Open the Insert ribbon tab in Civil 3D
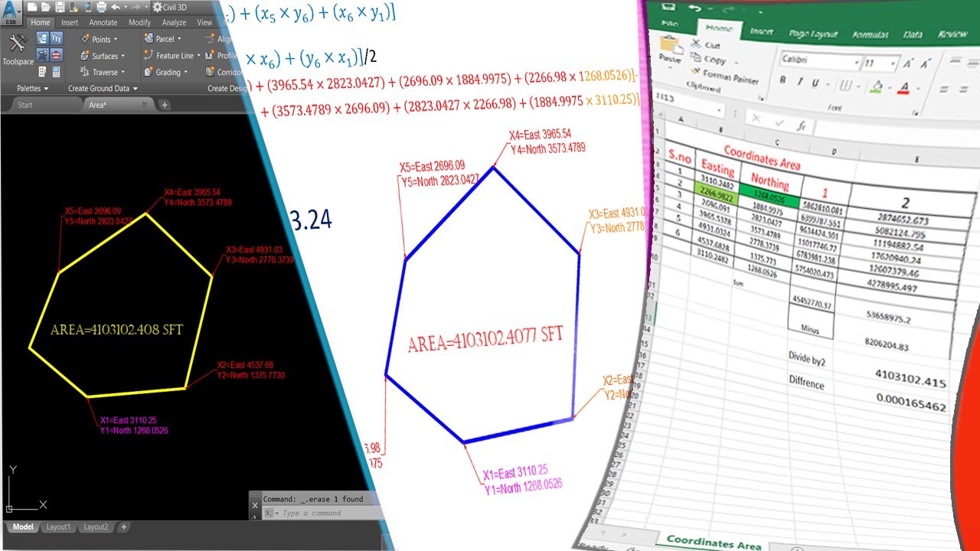Image resolution: width=980 pixels, height=551 pixels. click(70, 23)
